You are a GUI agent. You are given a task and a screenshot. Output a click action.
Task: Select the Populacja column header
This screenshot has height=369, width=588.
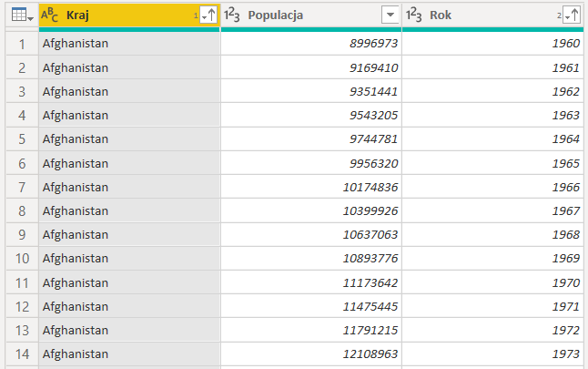300,15
